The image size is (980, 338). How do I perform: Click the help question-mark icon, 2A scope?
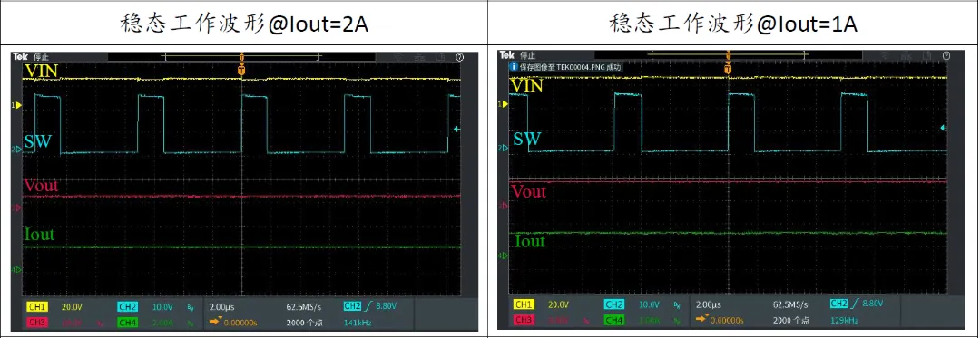(x=460, y=57)
